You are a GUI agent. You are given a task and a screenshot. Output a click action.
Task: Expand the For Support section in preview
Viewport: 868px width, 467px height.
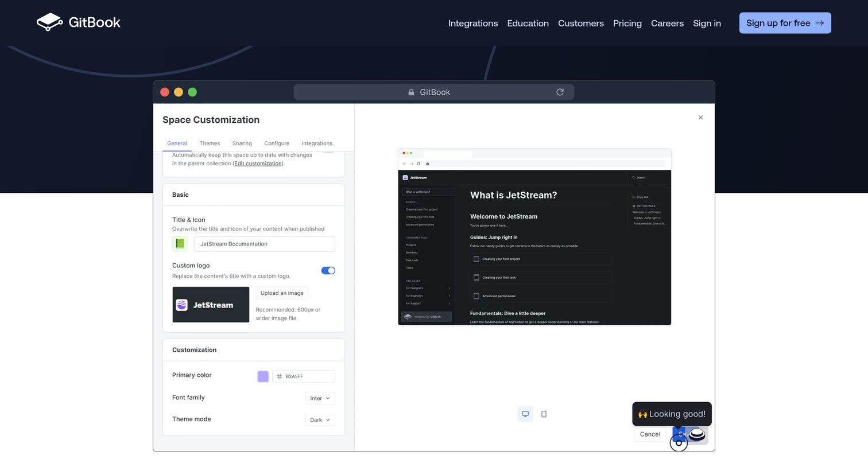(x=449, y=303)
